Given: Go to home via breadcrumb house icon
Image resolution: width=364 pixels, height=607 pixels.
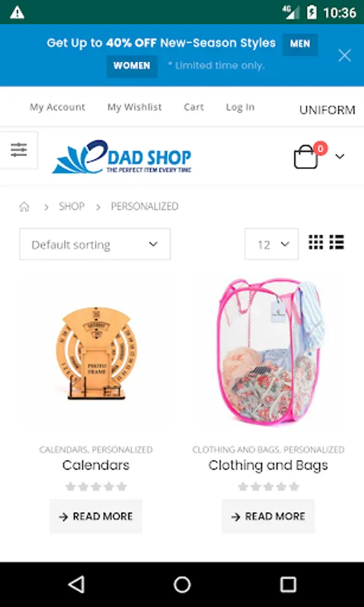Looking at the screenshot, I should [x=24, y=207].
